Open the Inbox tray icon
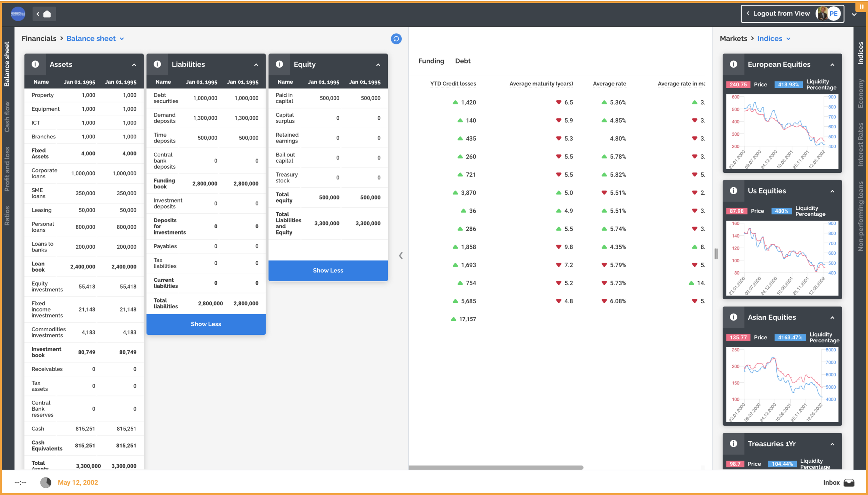The width and height of the screenshot is (868, 495). coord(849,482)
